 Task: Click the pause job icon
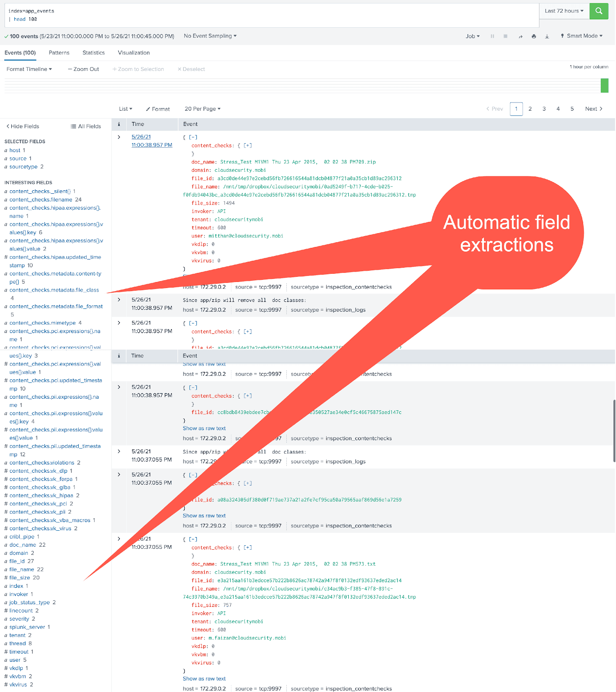point(492,36)
